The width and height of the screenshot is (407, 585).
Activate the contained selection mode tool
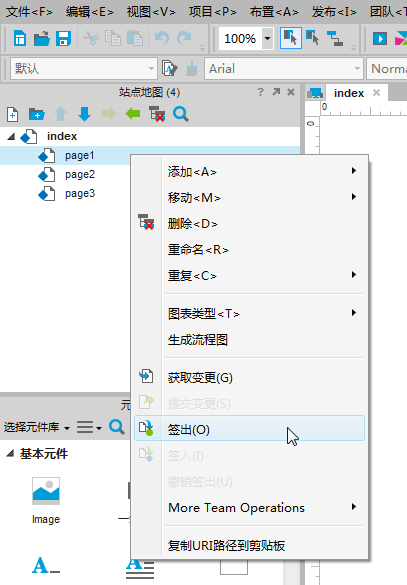click(312, 38)
